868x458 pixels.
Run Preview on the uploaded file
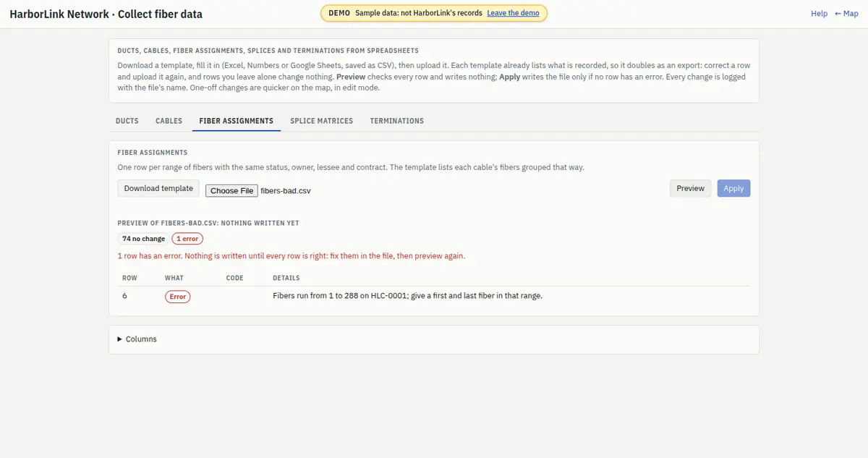[690, 188]
